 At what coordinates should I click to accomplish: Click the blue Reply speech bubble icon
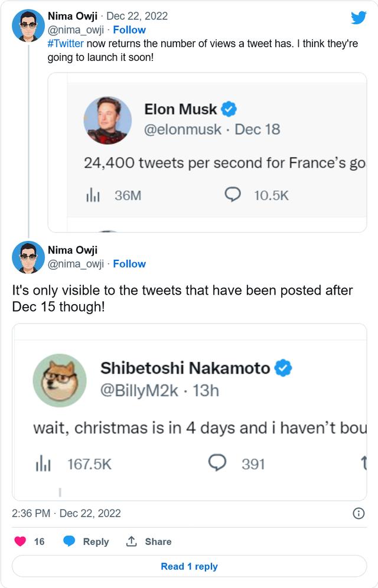point(69,541)
